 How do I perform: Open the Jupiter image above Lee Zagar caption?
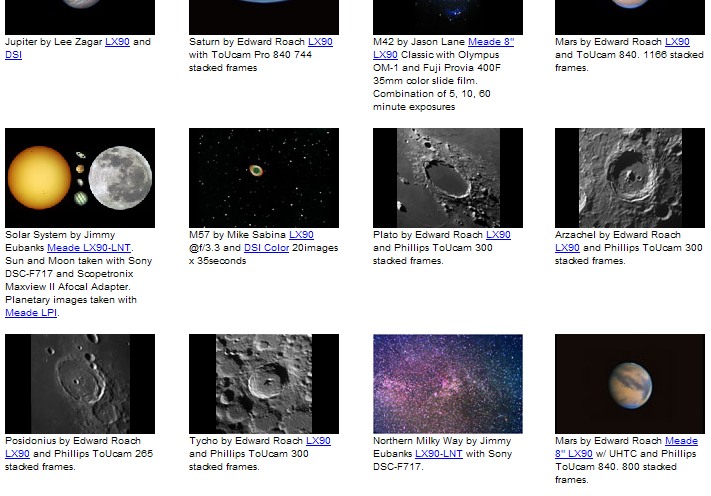80,17
